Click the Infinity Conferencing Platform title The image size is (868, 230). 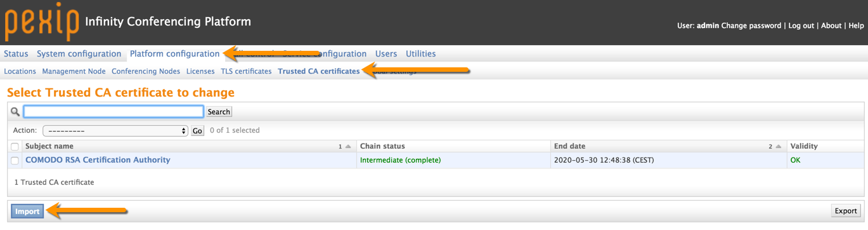point(168,22)
